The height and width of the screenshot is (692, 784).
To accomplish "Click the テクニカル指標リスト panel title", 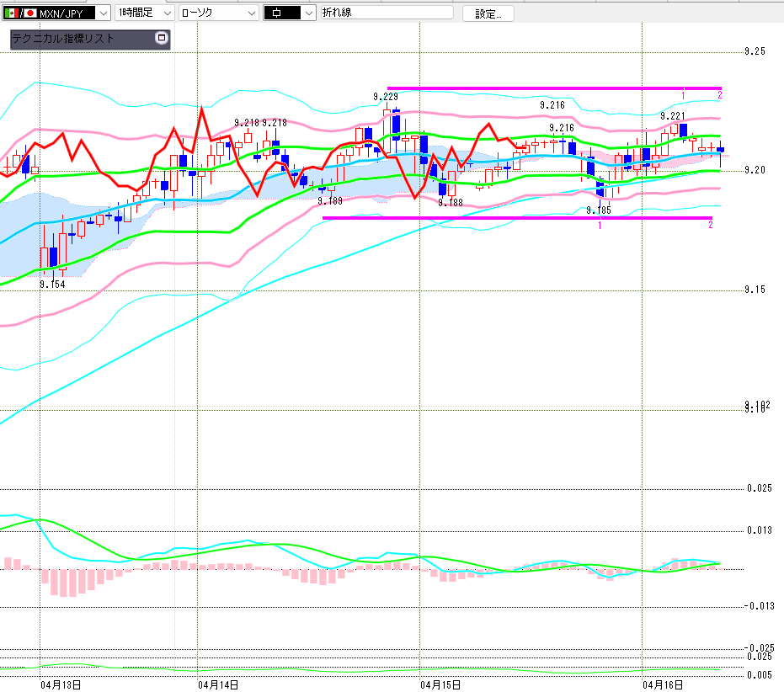I will coord(77,39).
